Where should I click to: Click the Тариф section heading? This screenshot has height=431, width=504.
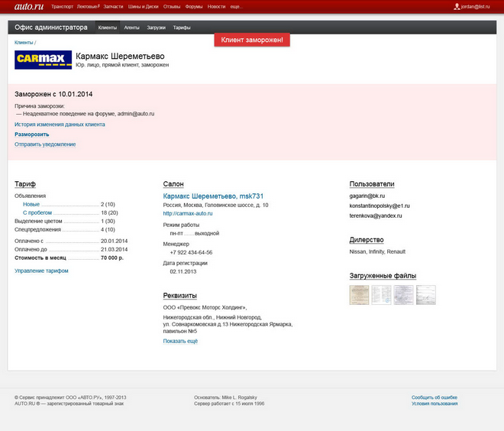point(25,184)
